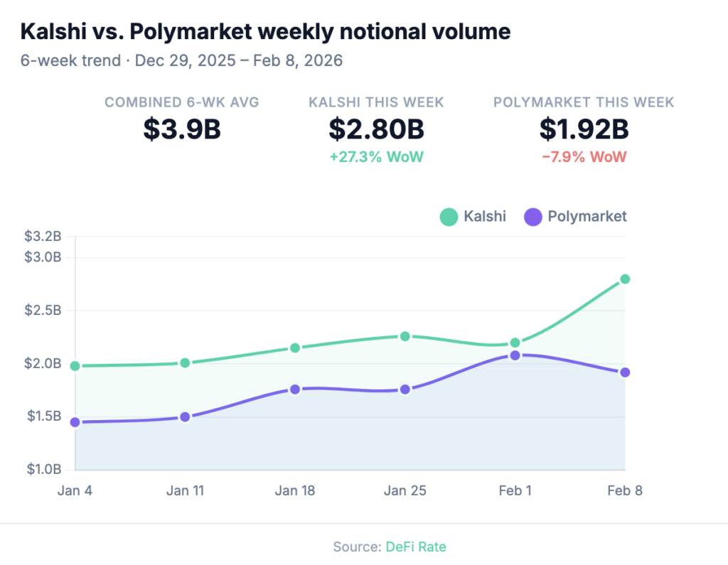Image resolution: width=728 pixels, height=565 pixels.
Task: Click the Combined 6-Wk Avg $3.9B figure
Action: 182,129
